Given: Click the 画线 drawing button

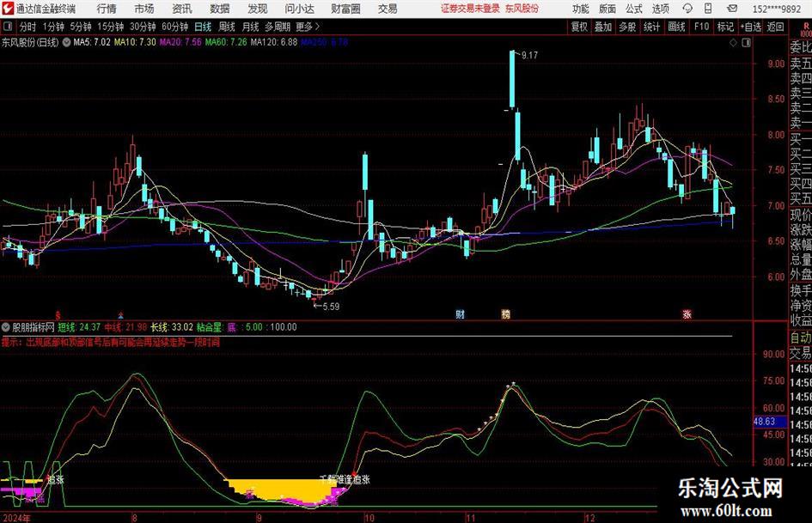Looking at the screenshot, I should point(677,27).
